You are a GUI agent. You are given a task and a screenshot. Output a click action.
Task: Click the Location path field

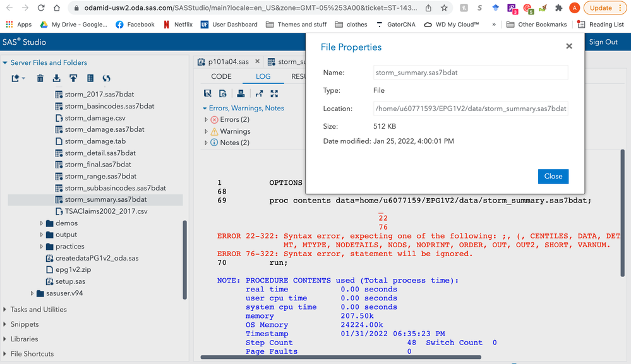471,109
